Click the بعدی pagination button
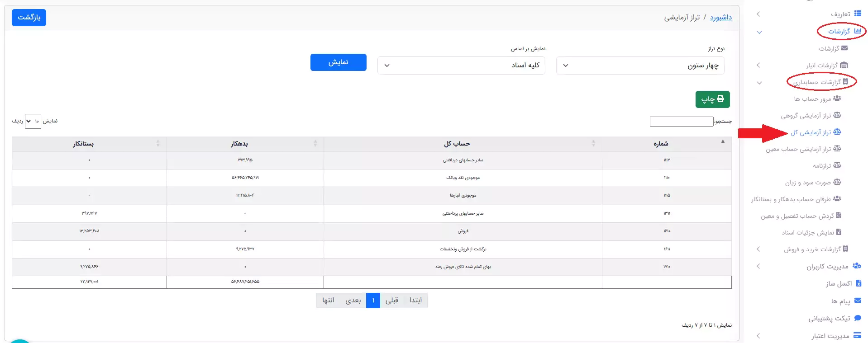The width and height of the screenshot is (868, 343). click(353, 301)
